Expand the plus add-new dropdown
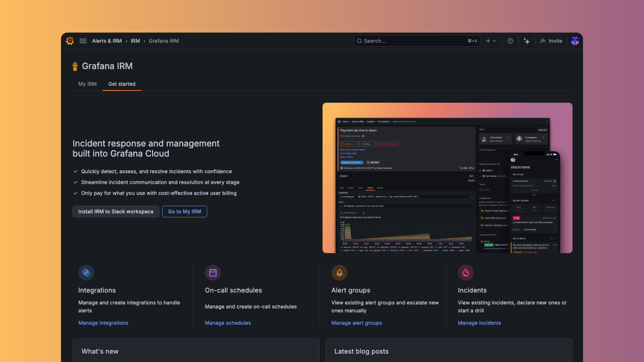This screenshot has height=362, width=644. pyautogui.click(x=491, y=41)
